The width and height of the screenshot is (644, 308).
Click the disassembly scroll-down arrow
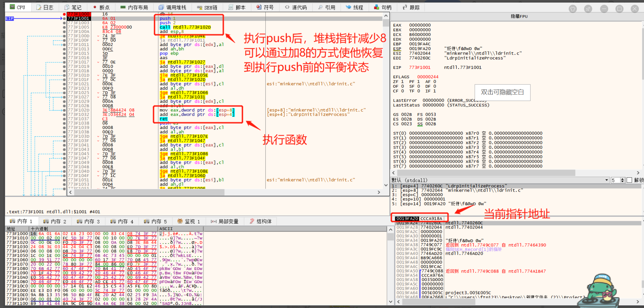pyautogui.click(x=386, y=185)
